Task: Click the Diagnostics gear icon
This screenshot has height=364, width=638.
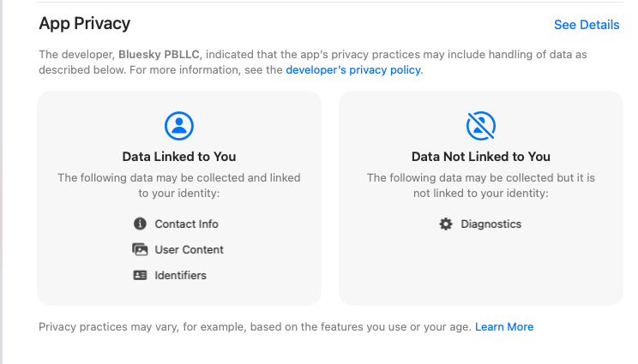Action: tap(446, 224)
